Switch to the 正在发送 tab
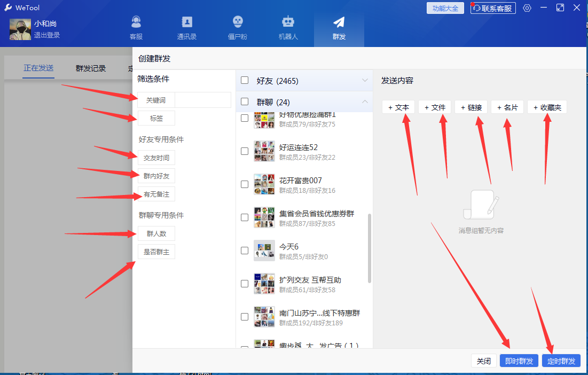The height and width of the screenshot is (375, 588). (x=38, y=68)
